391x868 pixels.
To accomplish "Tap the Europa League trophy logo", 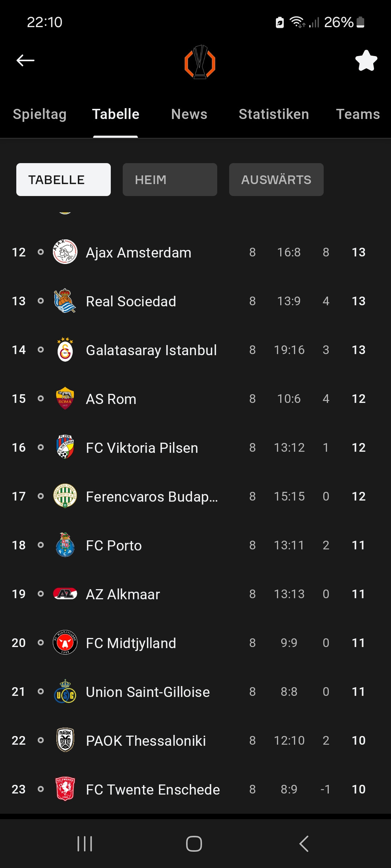I will point(200,62).
